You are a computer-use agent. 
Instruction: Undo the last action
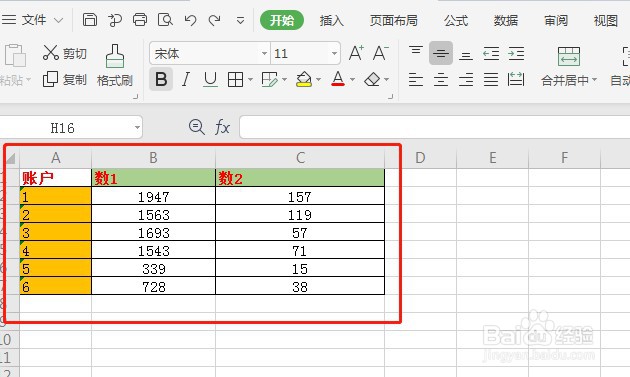click(190, 20)
